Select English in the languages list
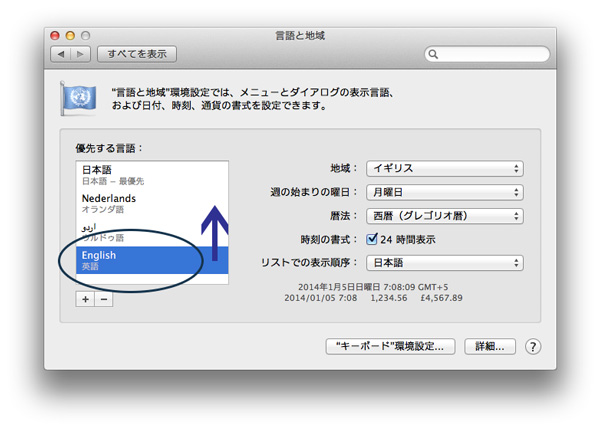 pyautogui.click(x=152, y=260)
